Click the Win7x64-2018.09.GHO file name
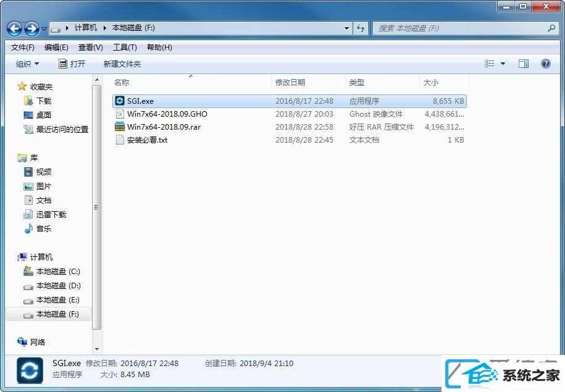The image size is (565, 392). (x=167, y=114)
